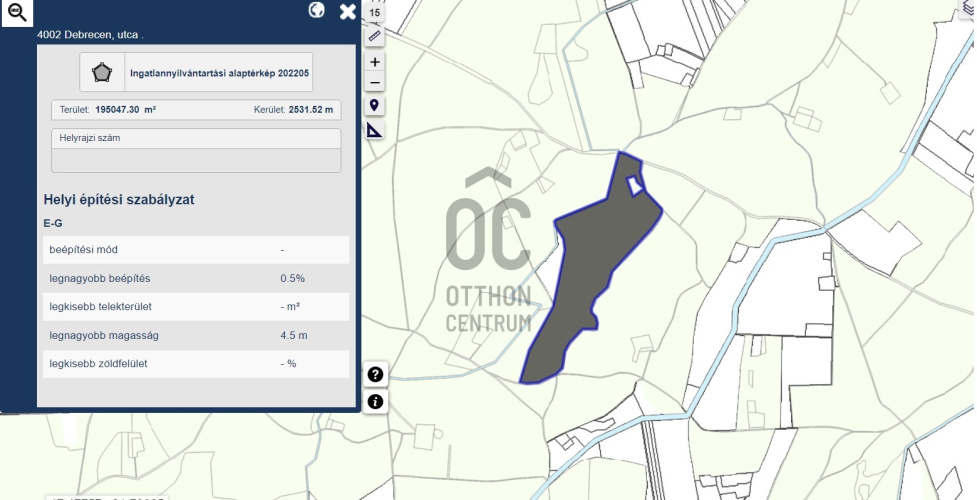Click the legnagyobb beépítés 0.5% row
This screenshot has width=977, height=500.
pos(196,278)
